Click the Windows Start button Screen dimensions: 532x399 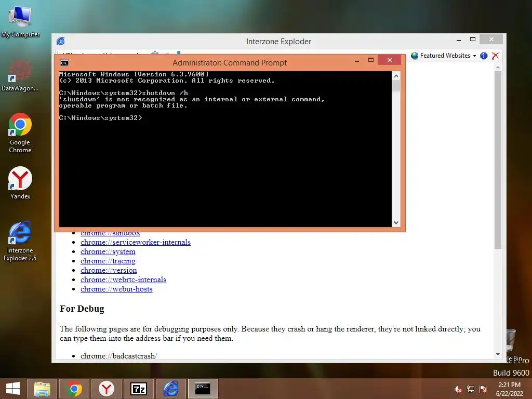click(13, 389)
